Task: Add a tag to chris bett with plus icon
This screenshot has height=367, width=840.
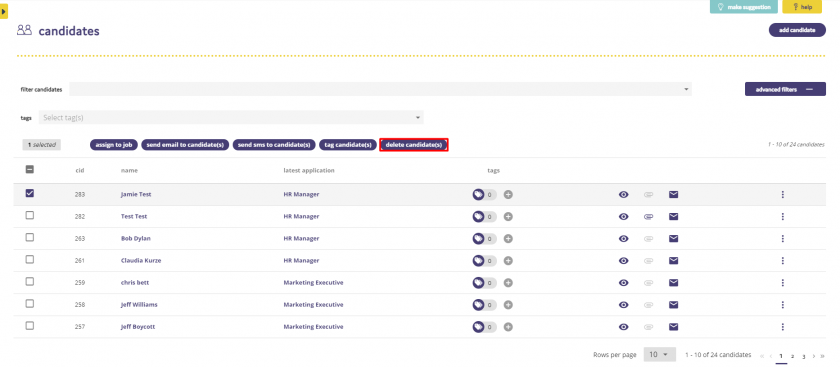Action: [x=508, y=282]
